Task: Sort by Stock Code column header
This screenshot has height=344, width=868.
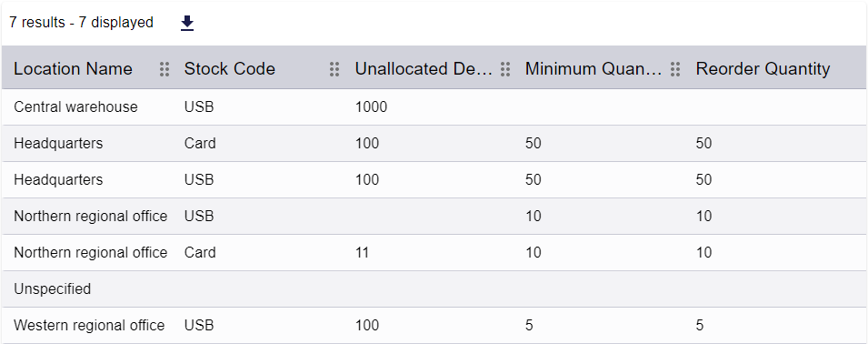Action: click(x=230, y=68)
